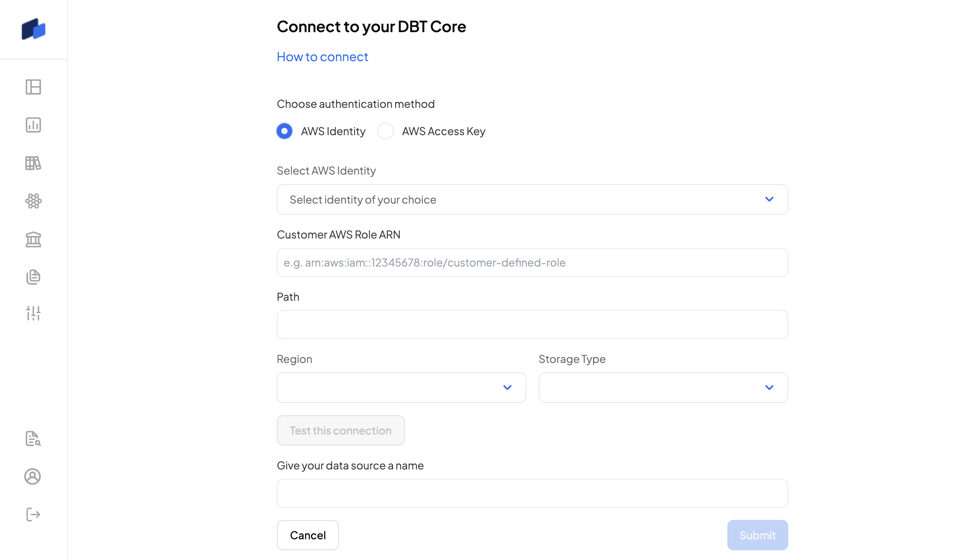Open the bar chart reports icon

34,125
